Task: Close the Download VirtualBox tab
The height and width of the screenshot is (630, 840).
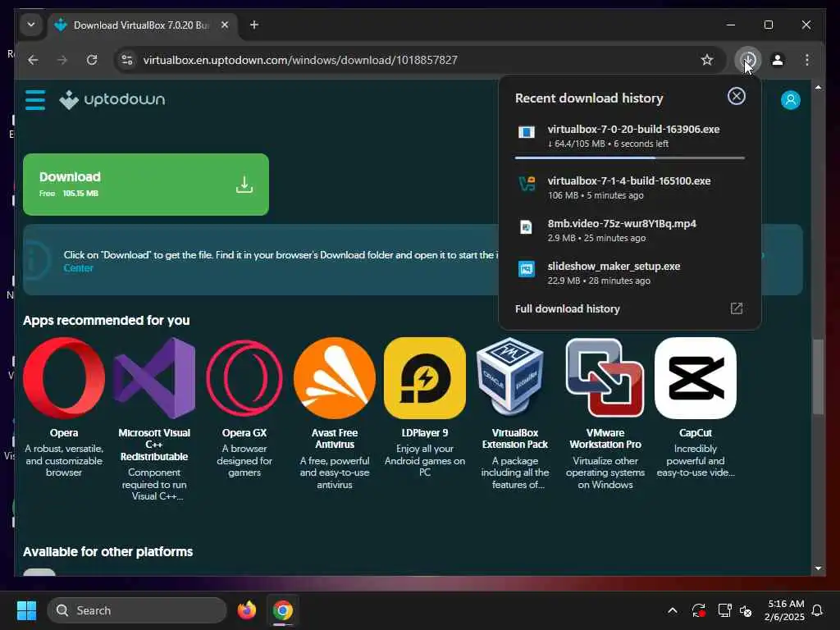Action: pyautogui.click(x=225, y=25)
